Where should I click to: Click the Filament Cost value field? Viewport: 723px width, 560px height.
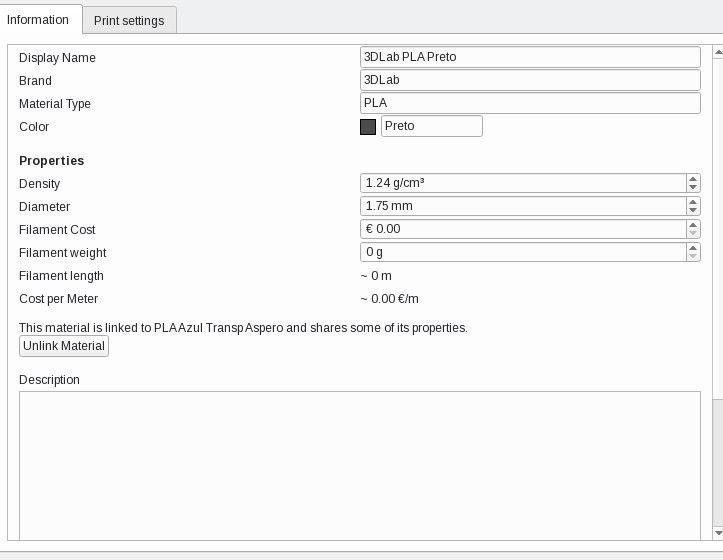click(523, 229)
